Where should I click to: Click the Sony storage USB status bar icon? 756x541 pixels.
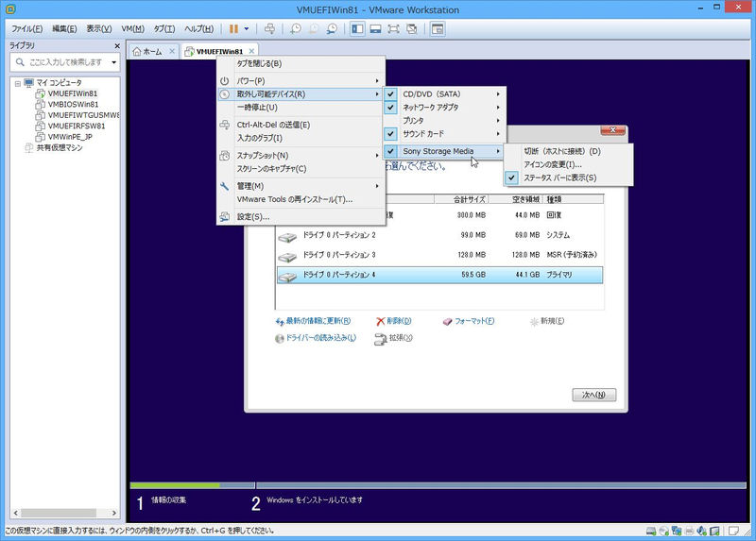tap(714, 531)
